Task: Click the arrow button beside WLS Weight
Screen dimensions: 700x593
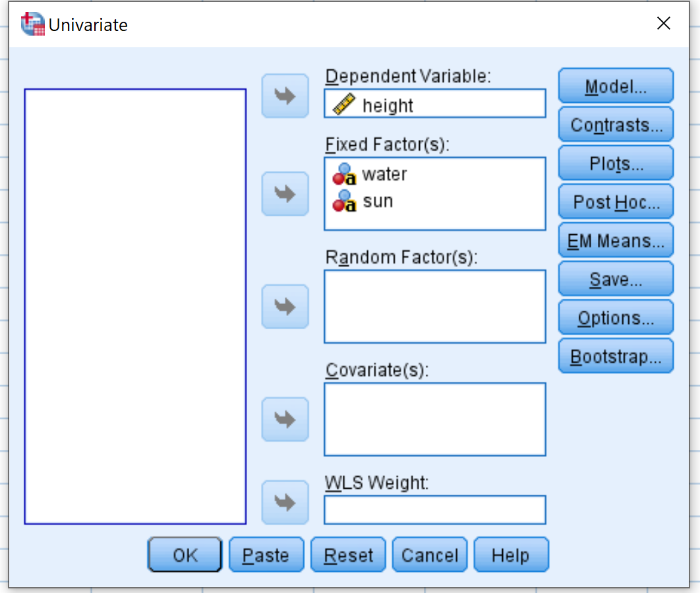Action: click(285, 503)
